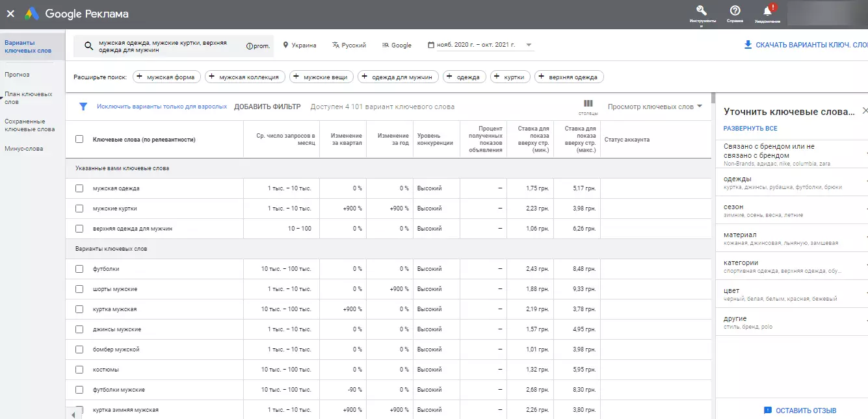Add верхняя одежда suggestion chip
The height and width of the screenshot is (419, 868).
point(569,77)
